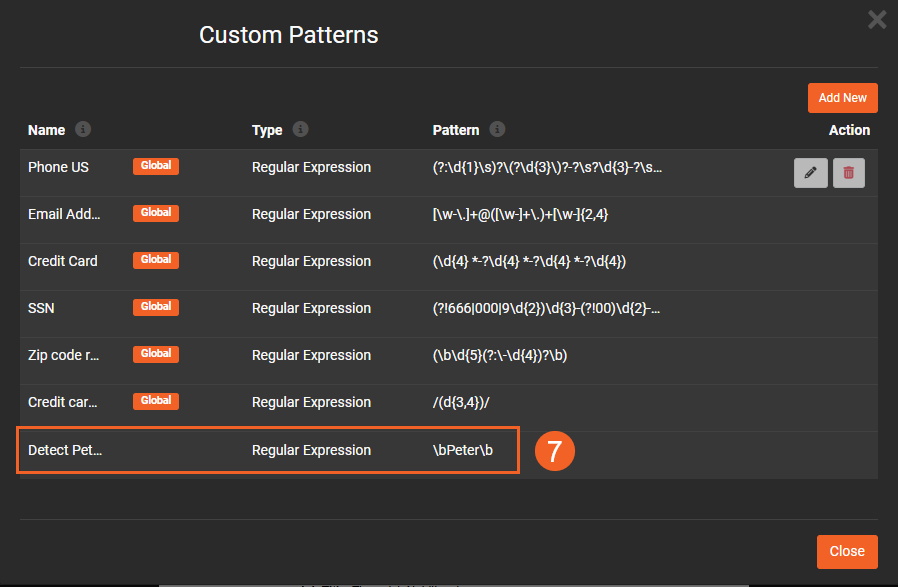The width and height of the screenshot is (898, 587).
Task: Click the Zip code pattern name
Action: [64, 355]
